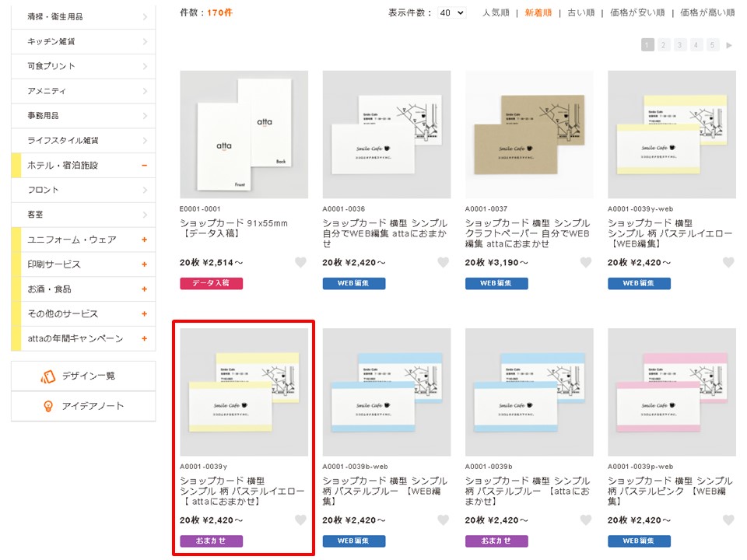Viewport: 747px width, 560px height.
Task: Open the kraft paper shop card thumbnail
Action: 529,135
